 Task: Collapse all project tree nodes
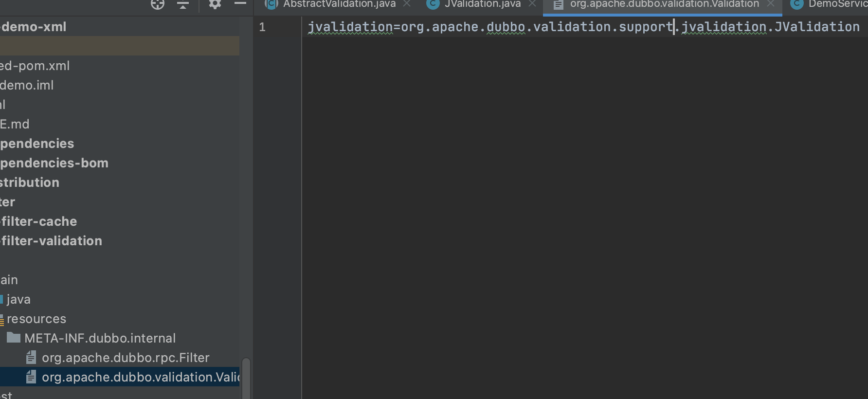183,4
